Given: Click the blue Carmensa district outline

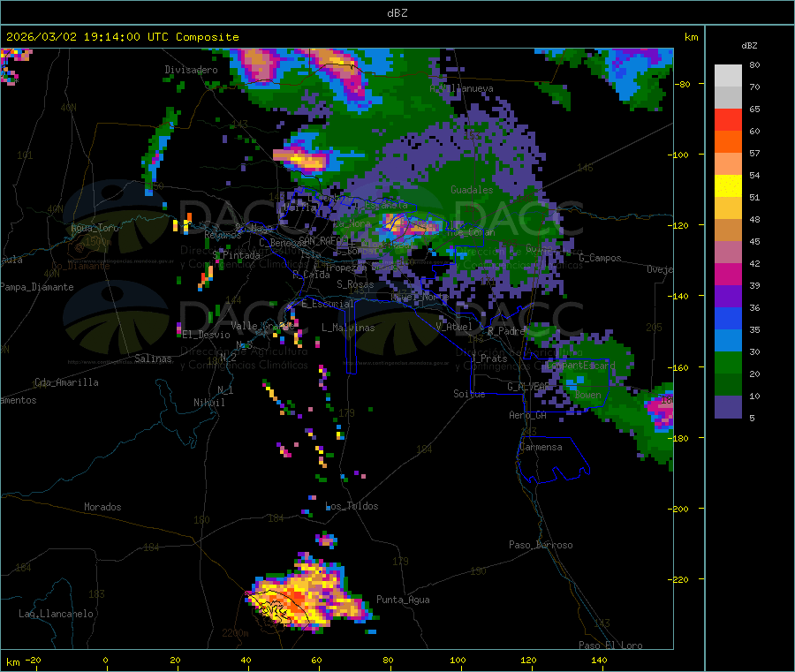Looking at the screenshot, I should point(553,458).
